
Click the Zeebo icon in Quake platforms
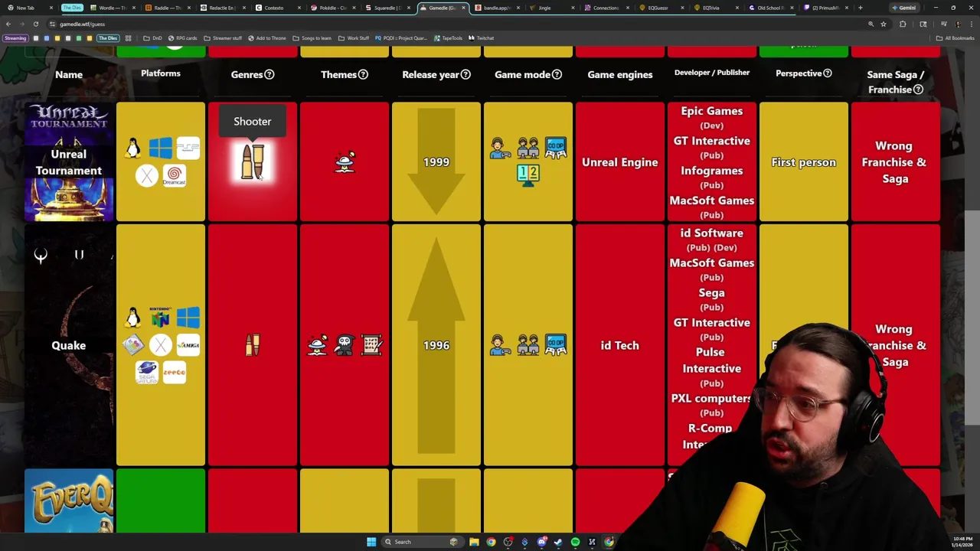click(175, 373)
